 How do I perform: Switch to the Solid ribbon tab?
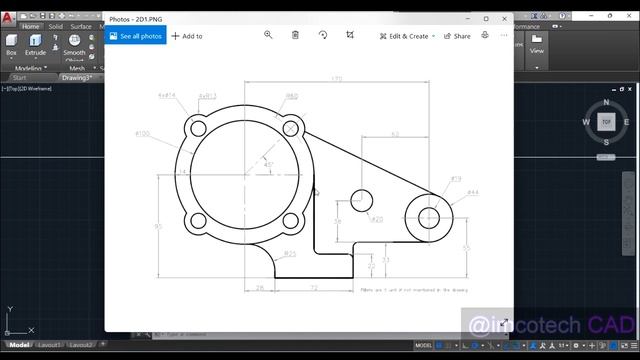click(x=56, y=27)
